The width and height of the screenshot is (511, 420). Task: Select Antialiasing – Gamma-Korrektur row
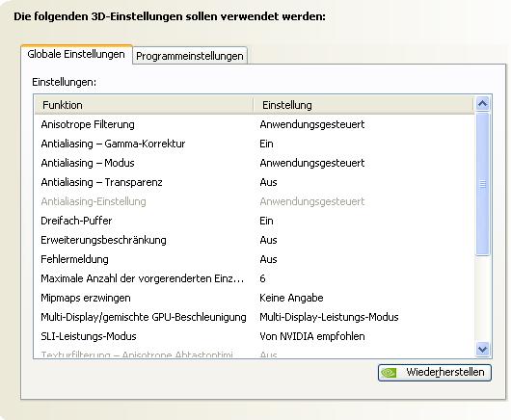coord(255,144)
